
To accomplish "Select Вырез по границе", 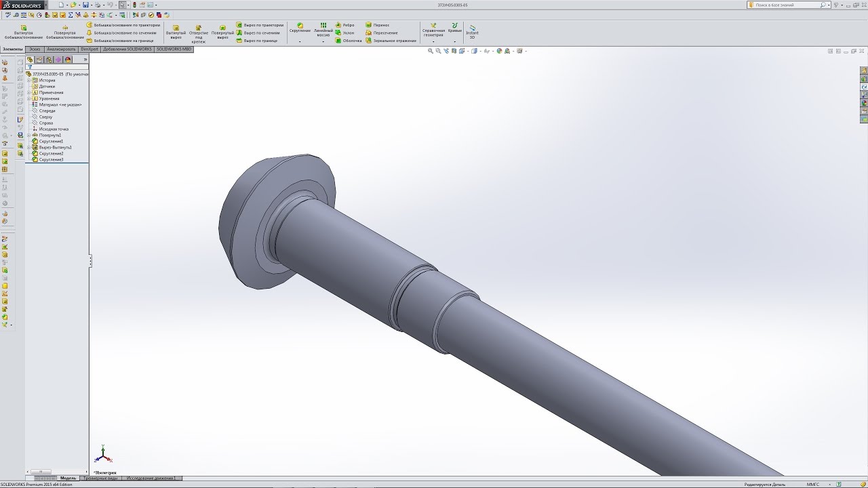I will [x=257, y=41].
